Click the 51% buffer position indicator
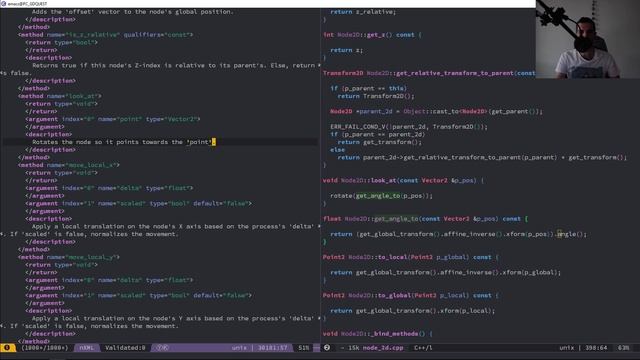640x360 pixels. coord(303,348)
